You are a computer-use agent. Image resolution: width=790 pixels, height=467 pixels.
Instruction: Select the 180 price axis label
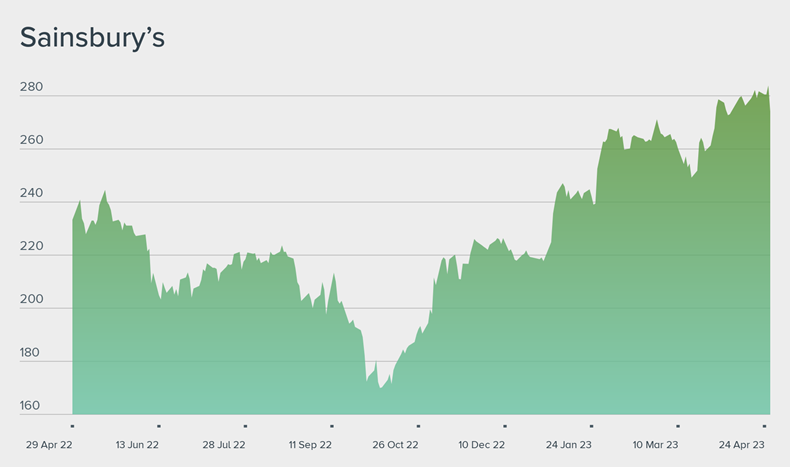click(x=31, y=353)
